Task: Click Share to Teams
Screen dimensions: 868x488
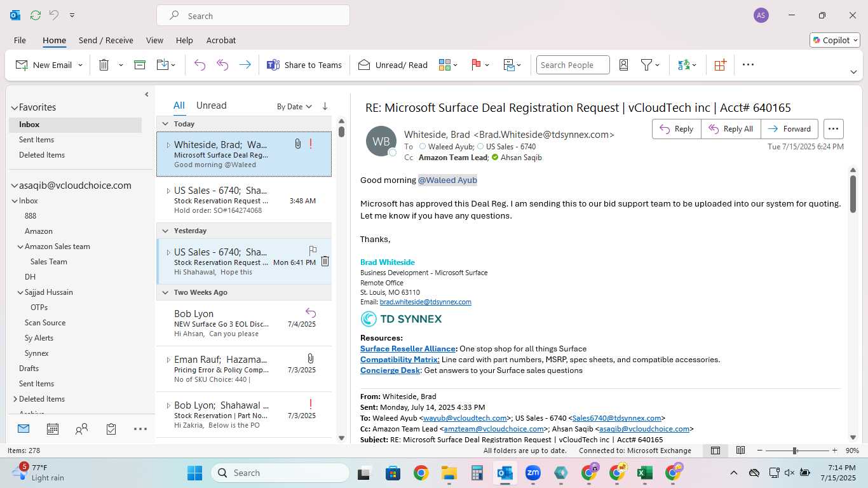Action: 304,65
